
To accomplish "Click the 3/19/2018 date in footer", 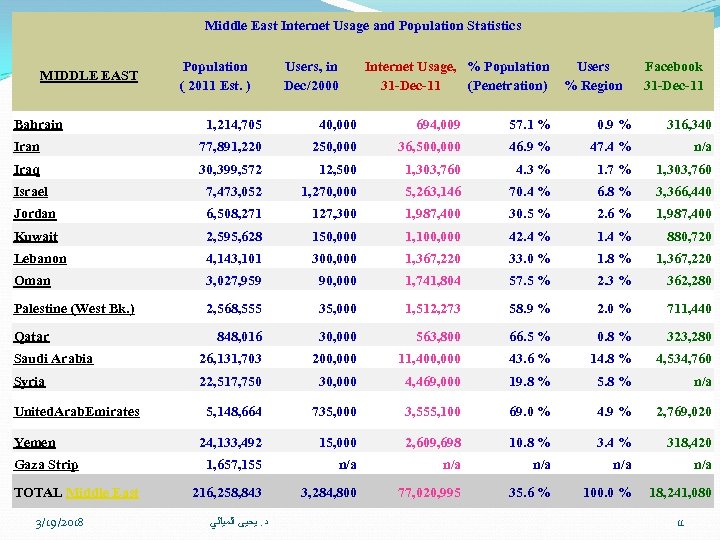I will point(59,522).
